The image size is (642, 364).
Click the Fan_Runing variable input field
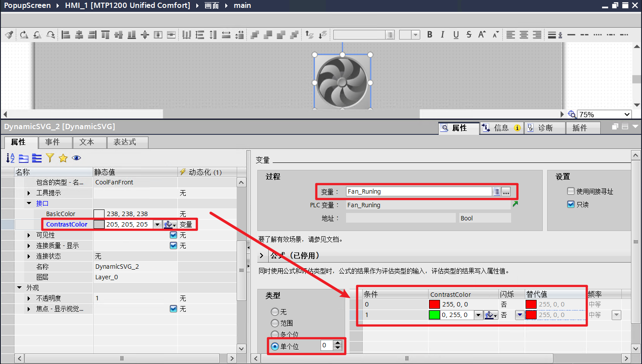coord(417,191)
